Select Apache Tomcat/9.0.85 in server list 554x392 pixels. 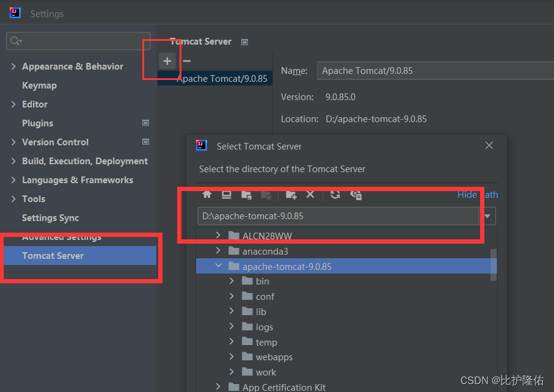(215, 78)
